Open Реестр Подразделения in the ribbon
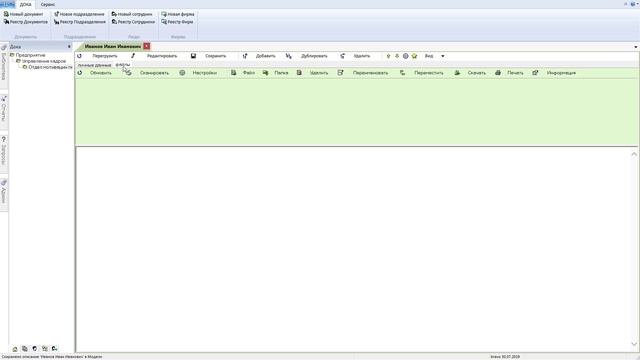The image size is (640, 360). pyautogui.click(x=80, y=22)
